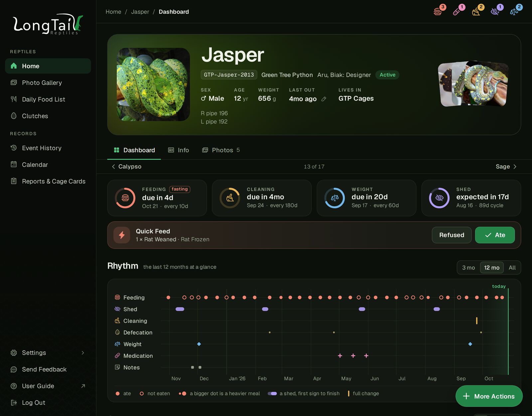Click Jasper's main profile photo
532x416 pixels.
[153, 85]
